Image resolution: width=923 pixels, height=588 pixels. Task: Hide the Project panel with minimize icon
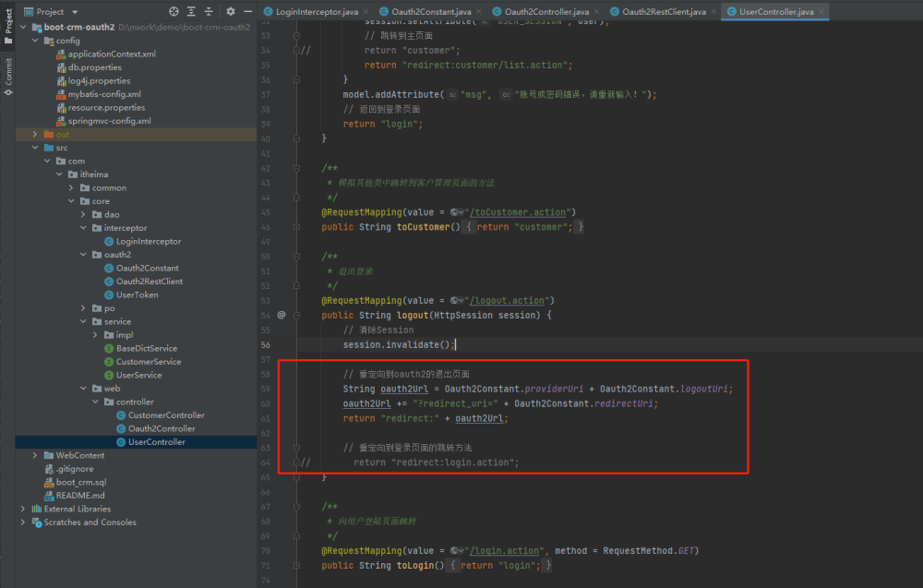pyautogui.click(x=246, y=11)
